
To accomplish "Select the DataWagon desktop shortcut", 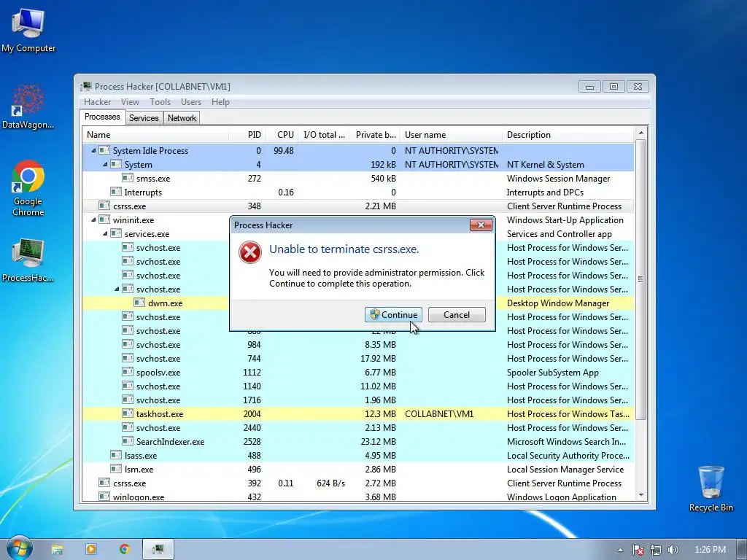I will 28,106.
